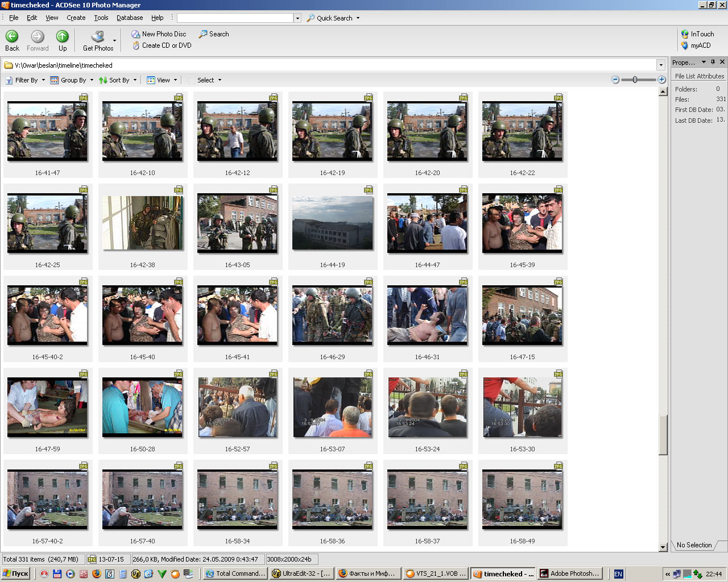
Task: Click the media player icon in Quick Launch
Action: click(70, 573)
